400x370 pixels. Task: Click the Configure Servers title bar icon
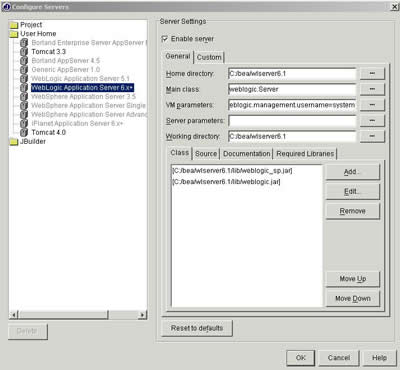click(7, 7)
